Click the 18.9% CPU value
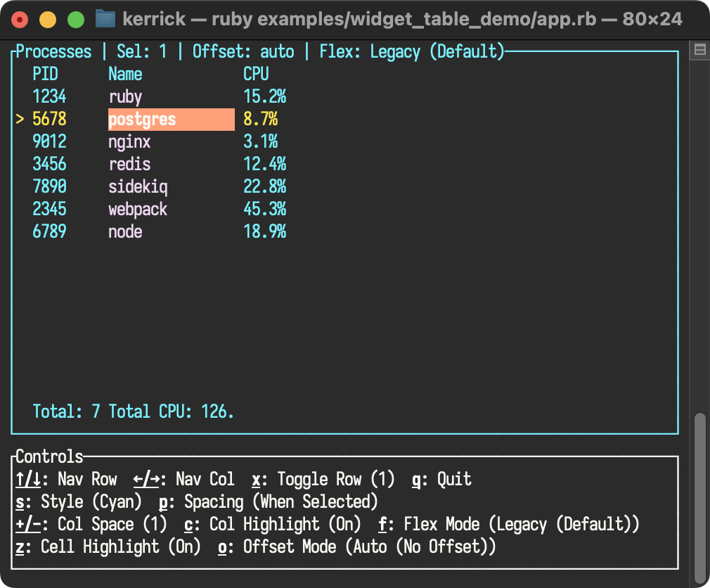This screenshot has width=710, height=588. click(x=265, y=231)
